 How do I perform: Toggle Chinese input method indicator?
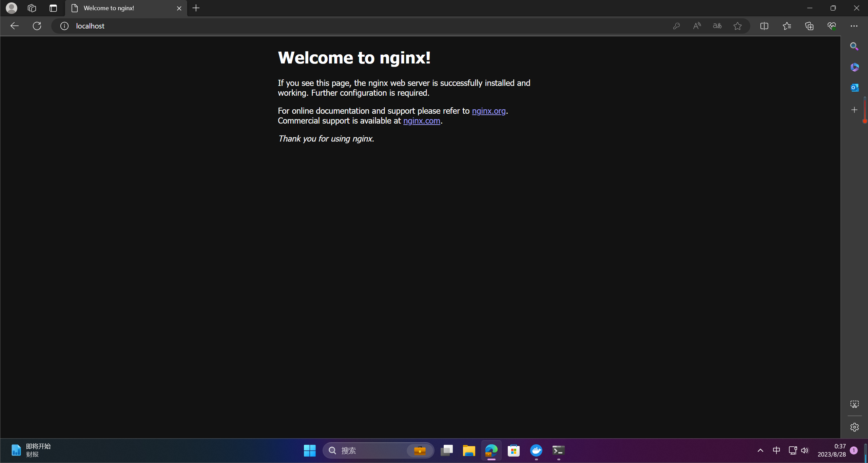pos(776,450)
